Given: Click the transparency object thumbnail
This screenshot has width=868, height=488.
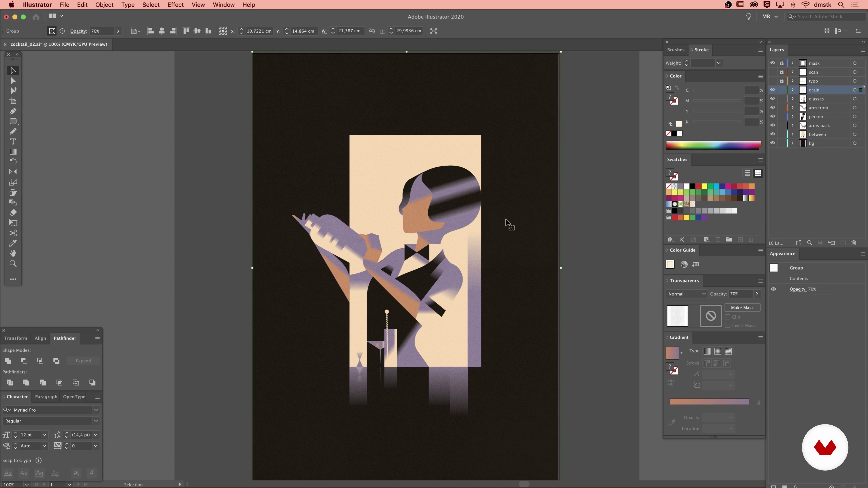Looking at the screenshot, I should coord(677,316).
